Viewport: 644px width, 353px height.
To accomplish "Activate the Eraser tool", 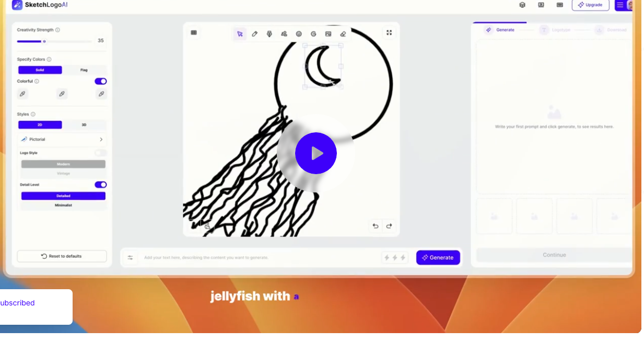I will point(343,33).
